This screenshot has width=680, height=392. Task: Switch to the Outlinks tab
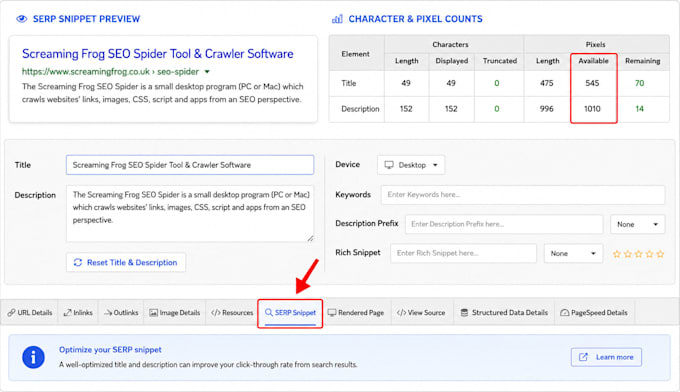pos(121,313)
